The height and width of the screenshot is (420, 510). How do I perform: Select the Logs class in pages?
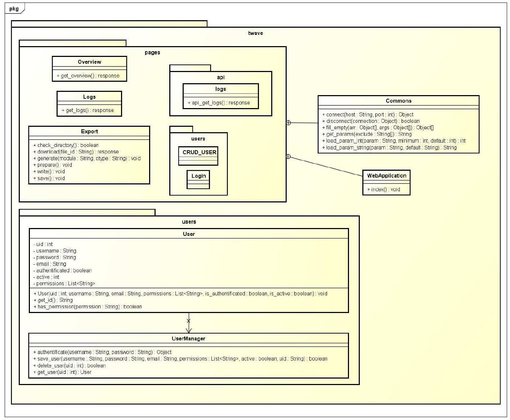[89, 97]
